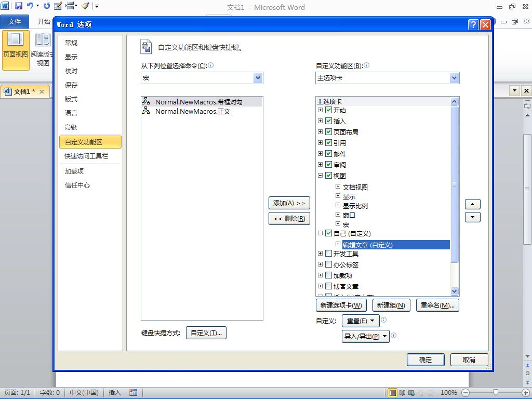Viewport: 532px width, 399px height.
Task: Uncheck the 审阅 tab checkbox
Action: tap(328, 164)
